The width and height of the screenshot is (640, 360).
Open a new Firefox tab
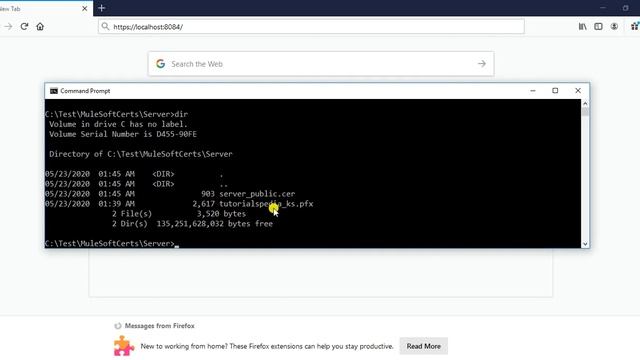pyautogui.click(x=102, y=8)
